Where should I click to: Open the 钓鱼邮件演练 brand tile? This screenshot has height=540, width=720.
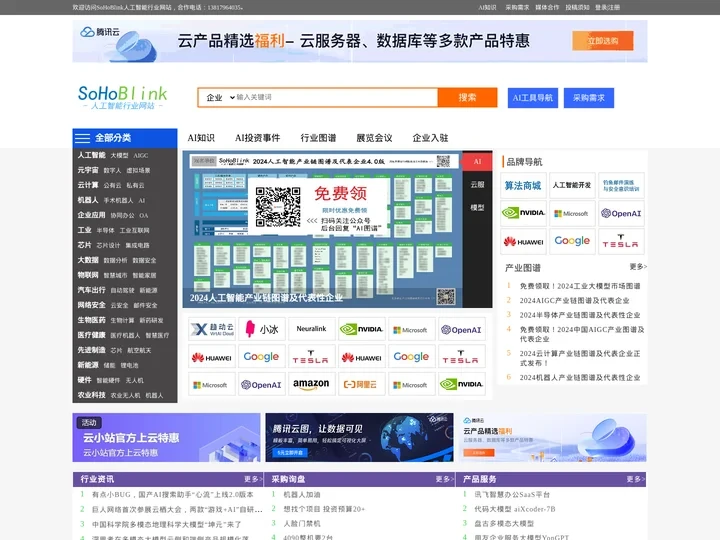(x=621, y=186)
